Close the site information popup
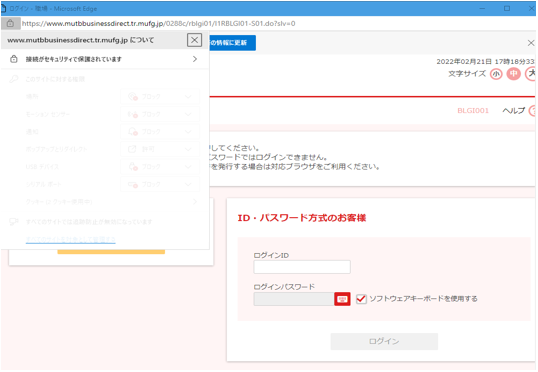This screenshot has width=538, height=372. (x=194, y=40)
